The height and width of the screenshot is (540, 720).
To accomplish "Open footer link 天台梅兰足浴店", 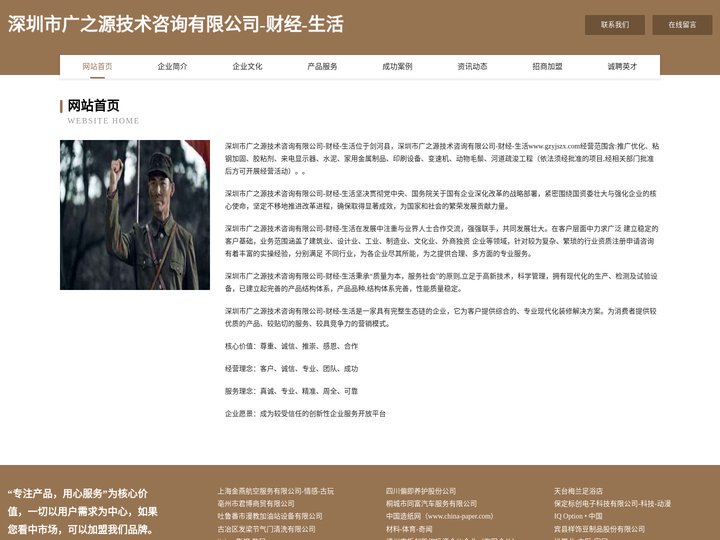I will coord(578,491).
